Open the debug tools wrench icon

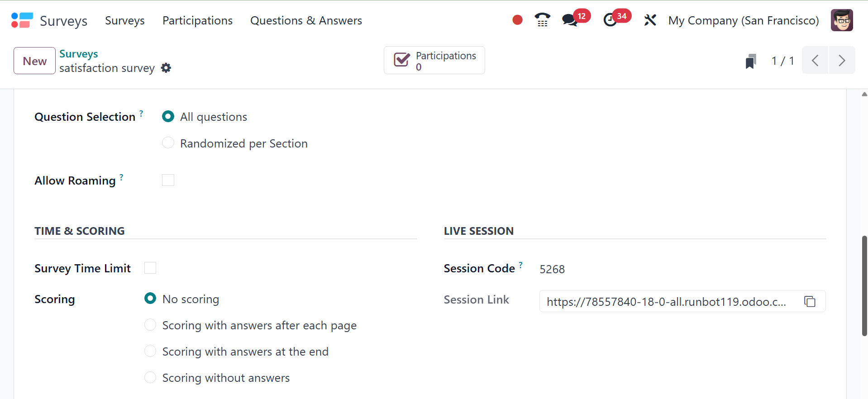click(x=650, y=20)
